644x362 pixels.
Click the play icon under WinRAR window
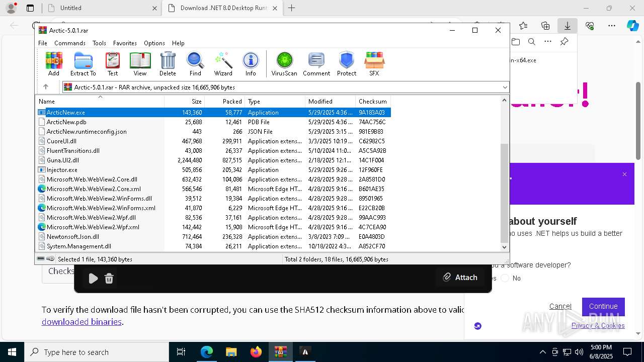pyautogui.click(x=93, y=279)
